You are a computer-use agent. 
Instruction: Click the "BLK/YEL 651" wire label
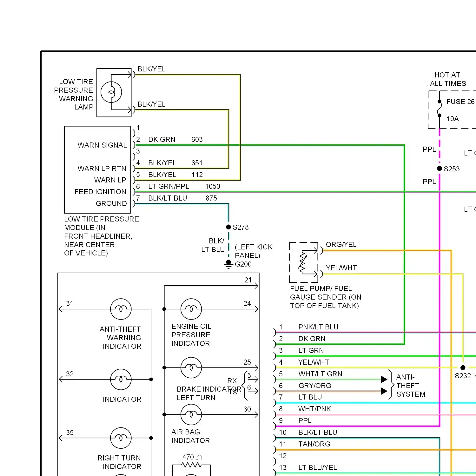(175, 163)
